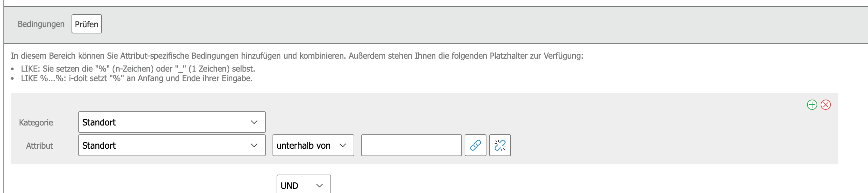Open the Kategorie dropdown showing Standort
The width and height of the screenshot is (868, 193).
point(172,122)
